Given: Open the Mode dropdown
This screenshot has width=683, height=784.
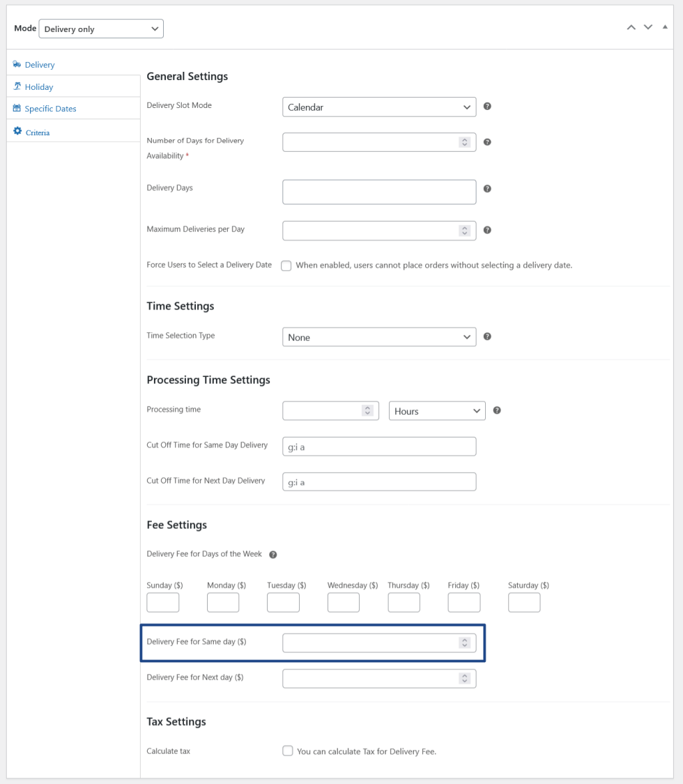Looking at the screenshot, I should click(x=101, y=29).
